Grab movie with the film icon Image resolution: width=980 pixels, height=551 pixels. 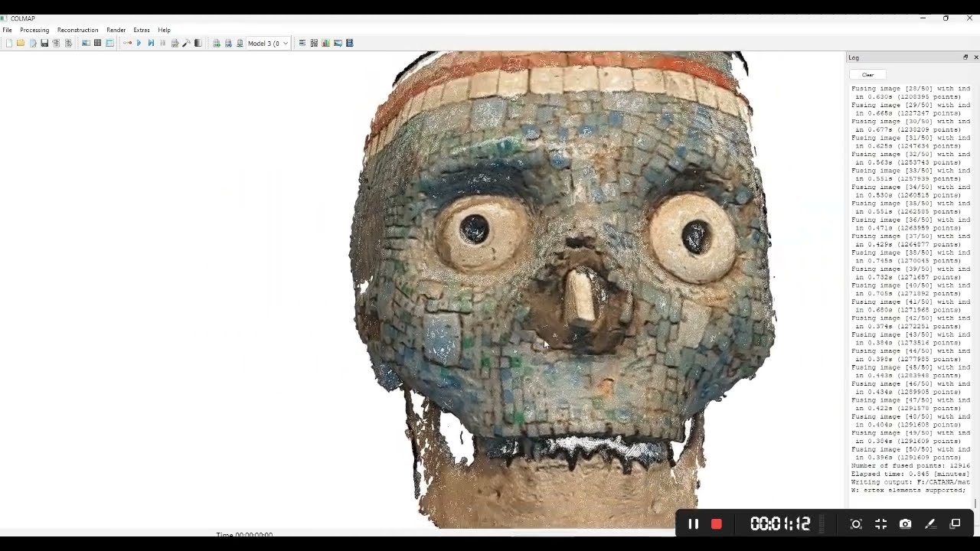point(350,44)
